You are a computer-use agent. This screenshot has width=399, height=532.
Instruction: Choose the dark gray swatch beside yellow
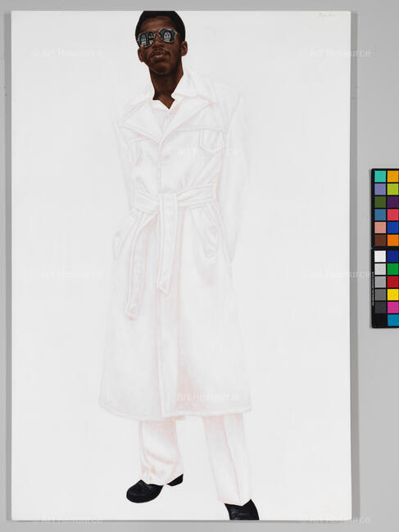point(380,295)
